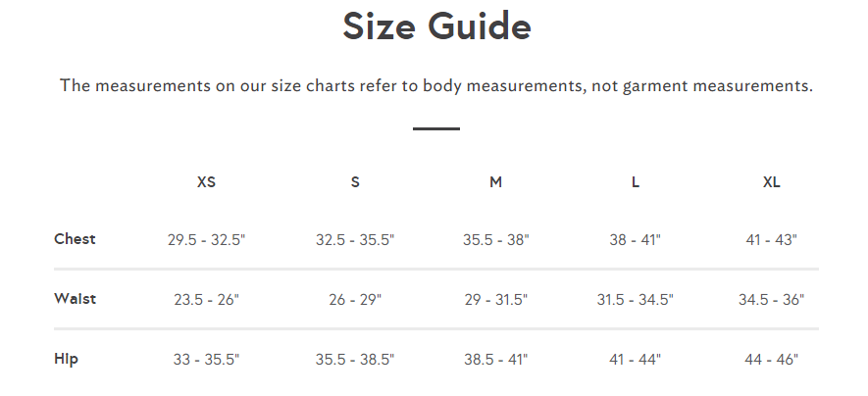The width and height of the screenshot is (868, 396).
Task: Select the XL column header
Action: click(x=771, y=182)
